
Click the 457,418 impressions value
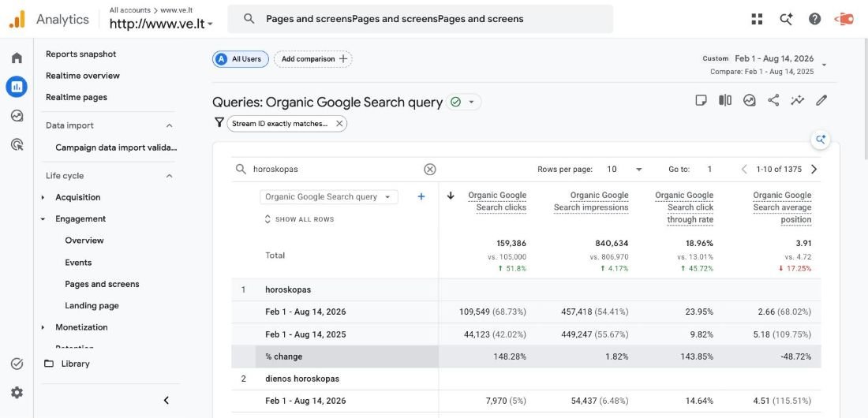576,312
